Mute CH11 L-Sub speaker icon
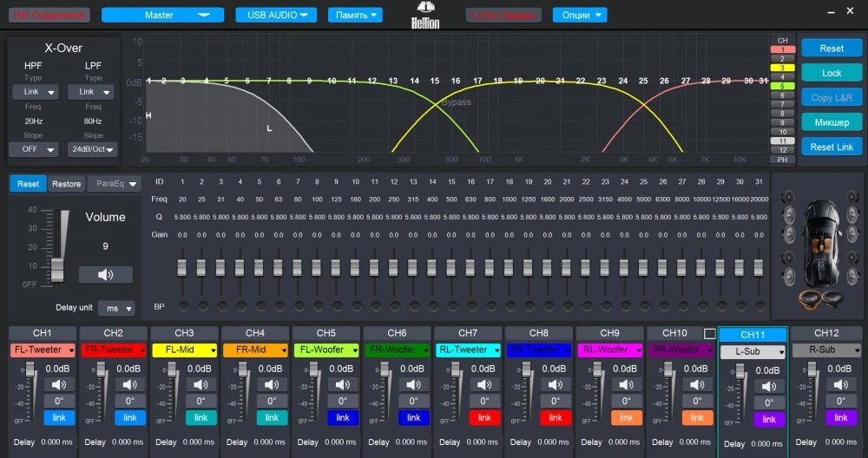Viewport: 868px width, 458px height. 769,386
